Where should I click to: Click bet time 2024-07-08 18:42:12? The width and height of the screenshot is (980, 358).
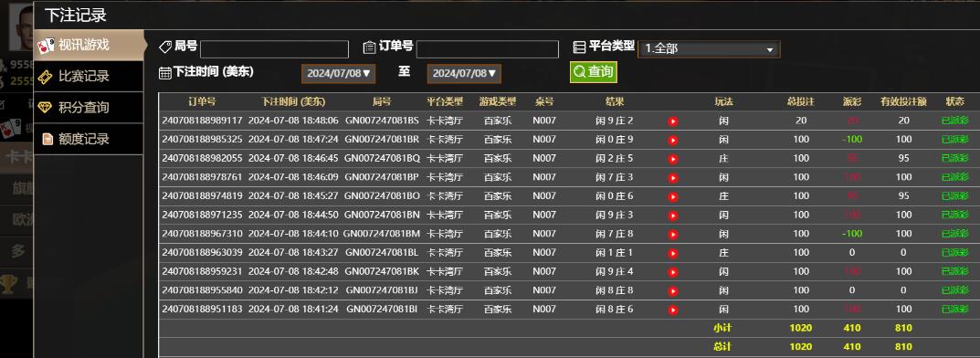293,290
